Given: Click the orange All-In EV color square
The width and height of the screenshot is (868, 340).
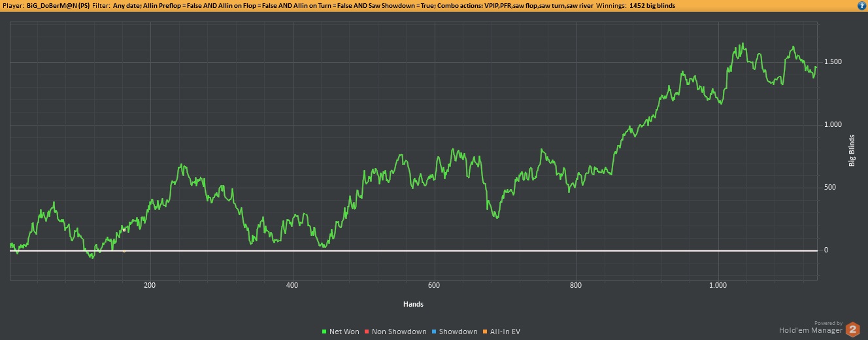Looking at the screenshot, I should (485, 331).
